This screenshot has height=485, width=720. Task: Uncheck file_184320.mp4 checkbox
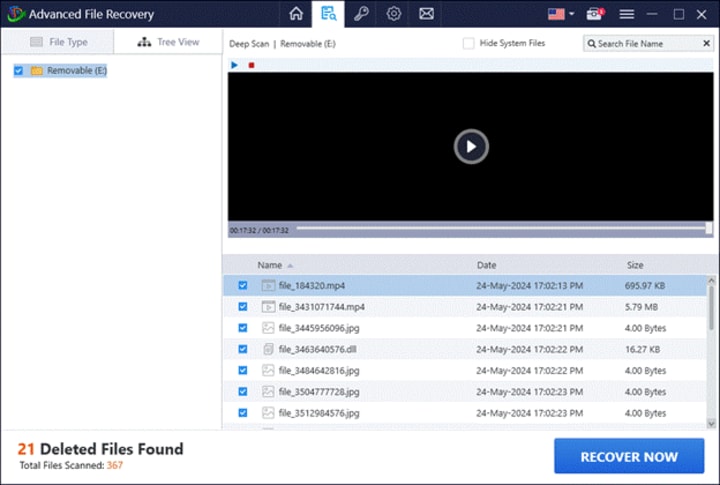pos(243,285)
